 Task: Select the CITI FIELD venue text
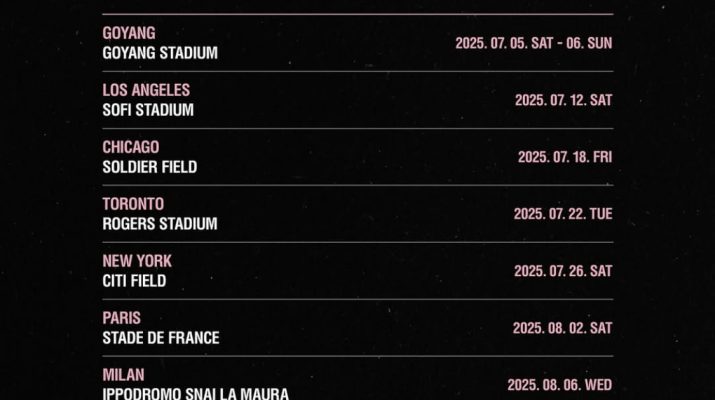coord(135,281)
